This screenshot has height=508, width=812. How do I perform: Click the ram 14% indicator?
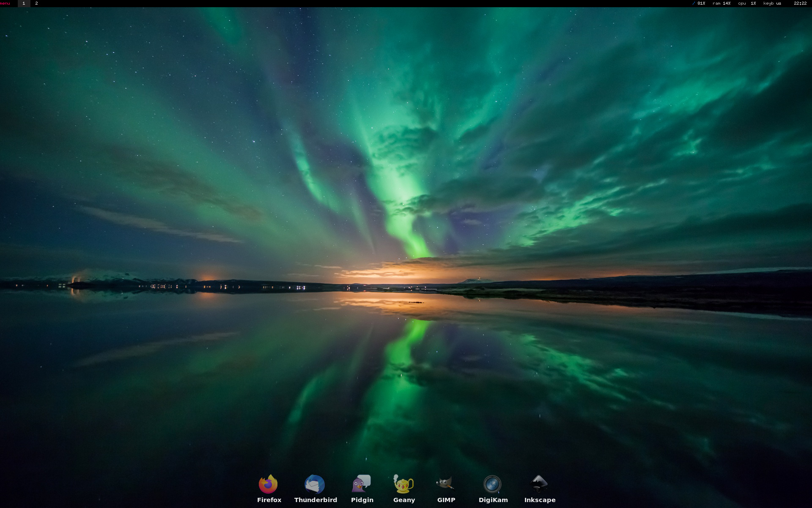click(721, 3)
